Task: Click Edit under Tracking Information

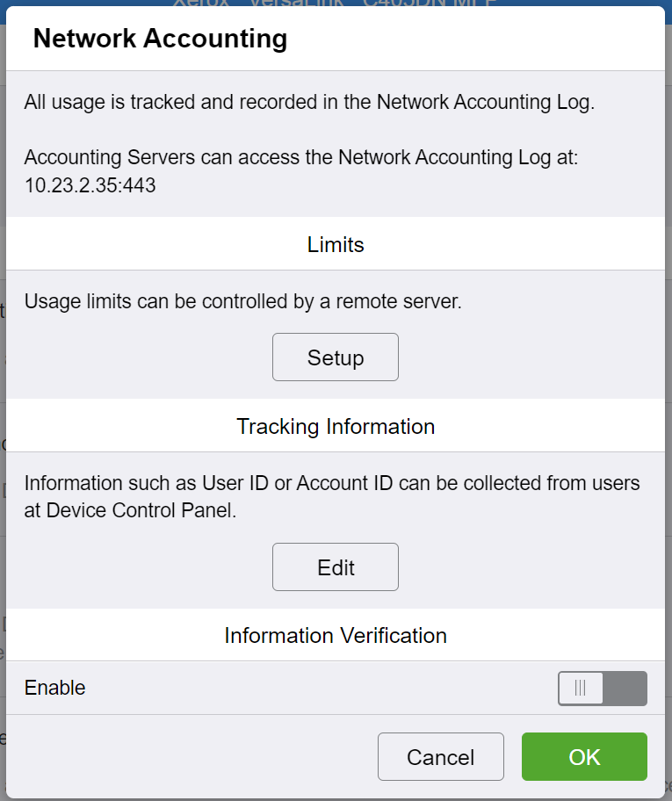Action: (x=336, y=567)
